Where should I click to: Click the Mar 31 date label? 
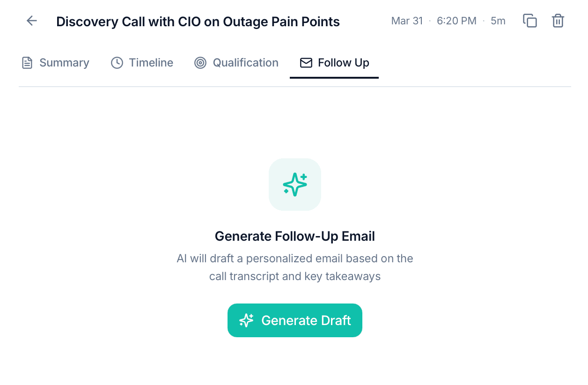point(407,21)
